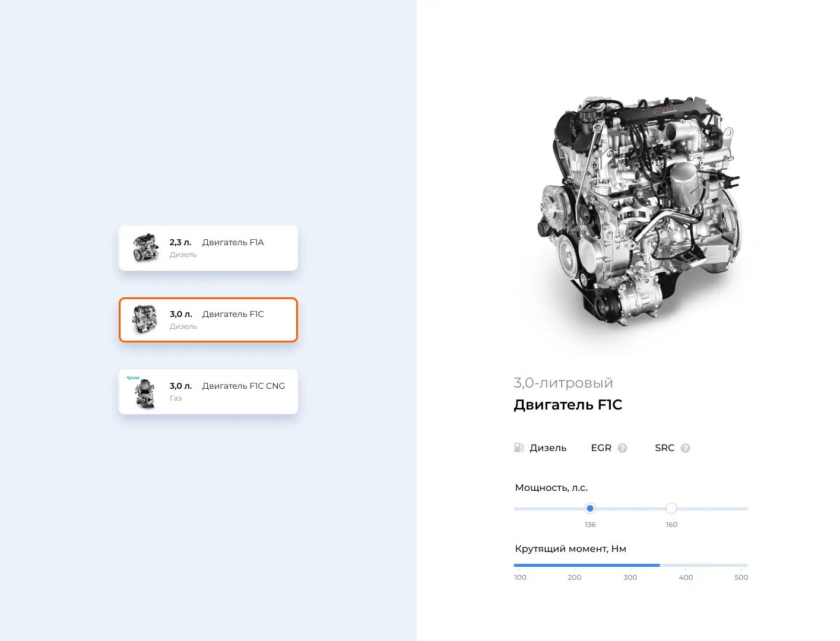Click the SRC label text

coord(664,448)
